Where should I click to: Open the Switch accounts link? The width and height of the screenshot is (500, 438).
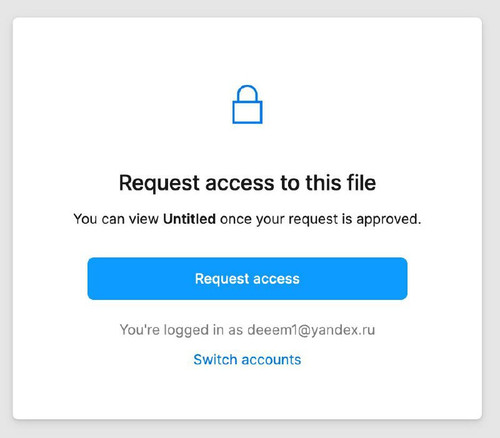[x=247, y=360]
